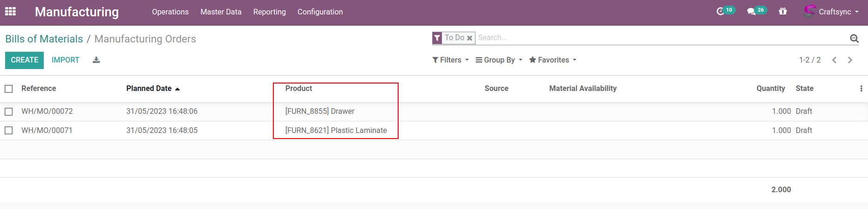Open the Master Data menu
This screenshot has width=868, height=209.
(x=221, y=12)
